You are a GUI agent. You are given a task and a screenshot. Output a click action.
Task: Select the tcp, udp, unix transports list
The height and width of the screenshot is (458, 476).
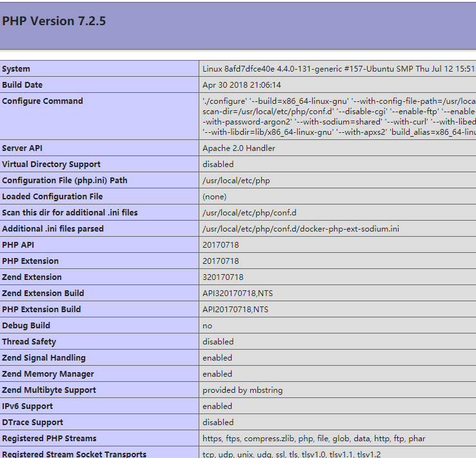coord(292,454)
